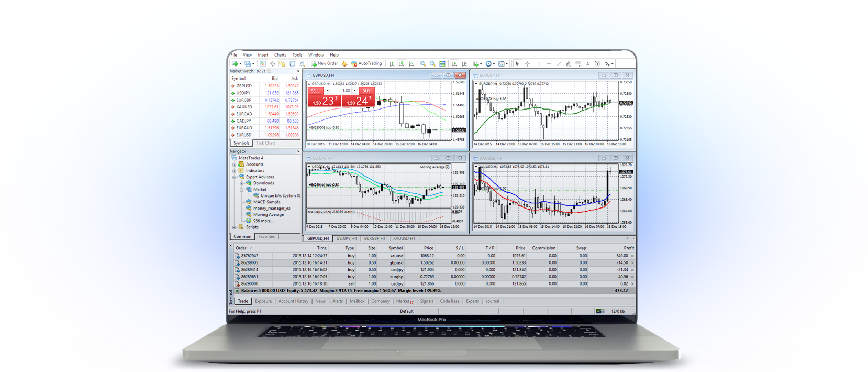Close order 85762947 with its x button
This screenshot has width=868, height=372.
pyautogui.click(x=632, y=256)
